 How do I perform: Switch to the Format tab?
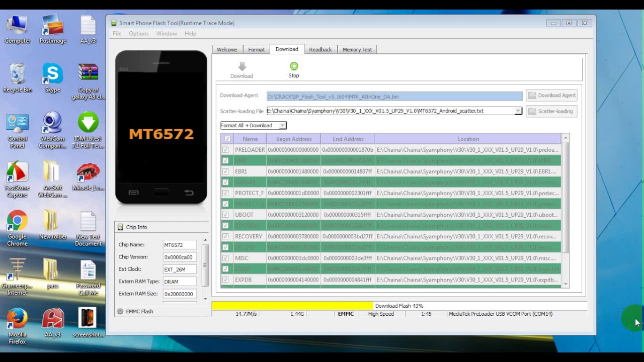(x=256, y=50)
